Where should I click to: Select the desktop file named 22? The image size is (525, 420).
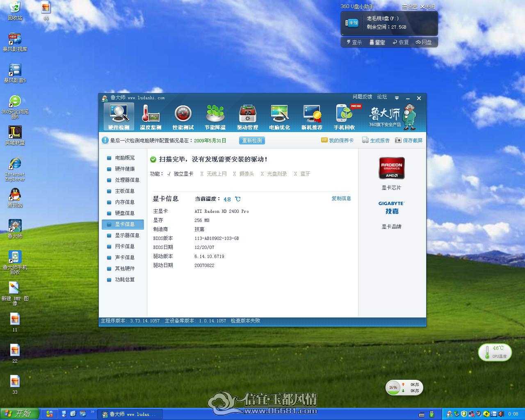coord(15,354)
